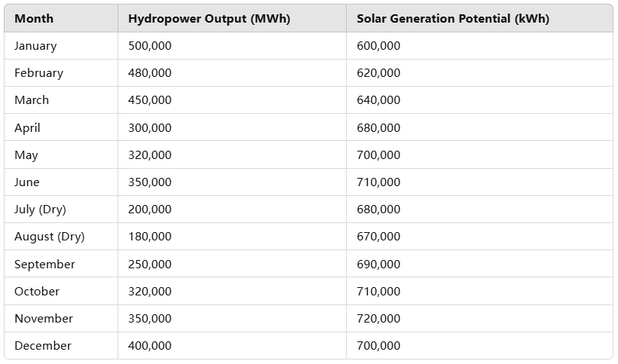Click January's solar value 600,000
618x364 pixels.
378,46
